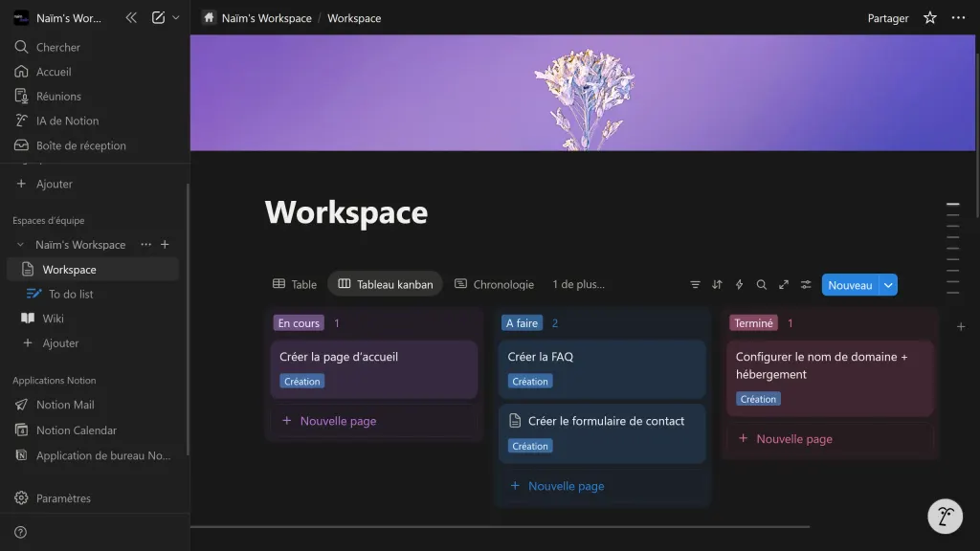The width and height of the screenshot is (980, 551).
Task: Open card Créer le formulaire de contact
Action: pyautogui.click(x=602, y=433)
